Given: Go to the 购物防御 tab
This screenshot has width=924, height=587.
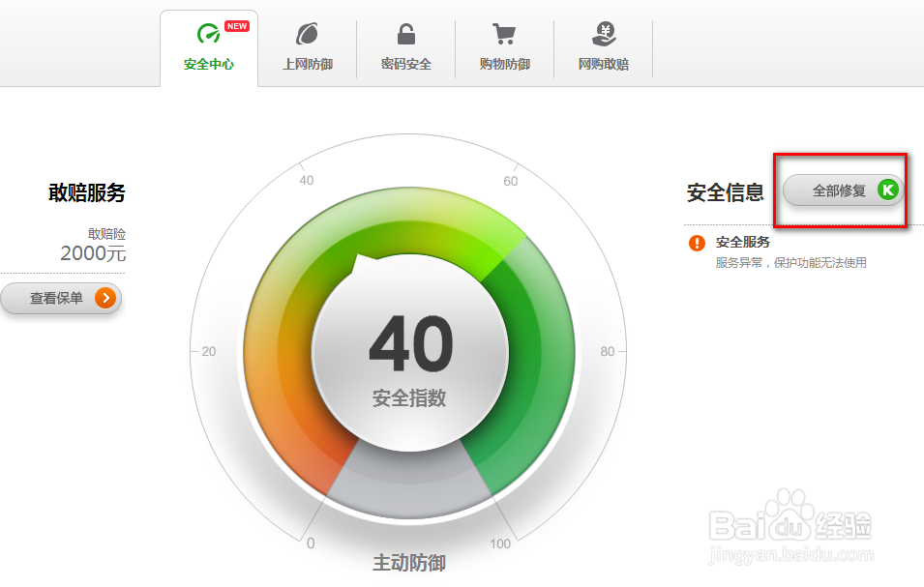Looking at the screenshot, I should [504, 48].
